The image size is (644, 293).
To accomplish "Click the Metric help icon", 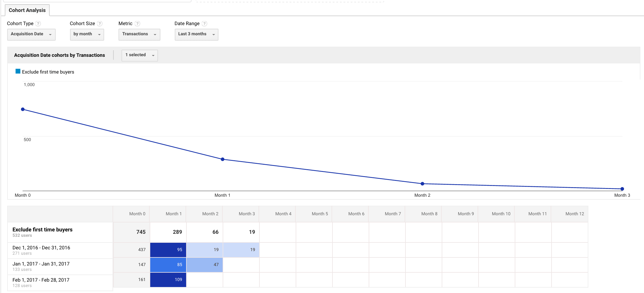I will (x=137, y=24).
